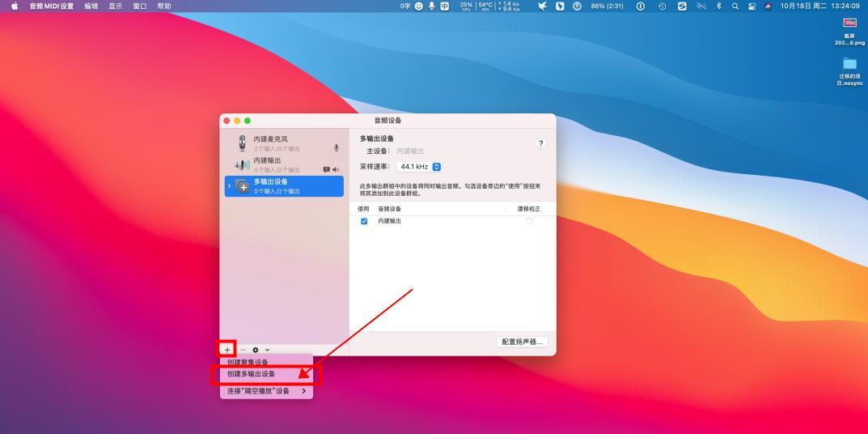
Task: Uncheck 使用 checkbox for 内建输出
Action: pos(364,221)
